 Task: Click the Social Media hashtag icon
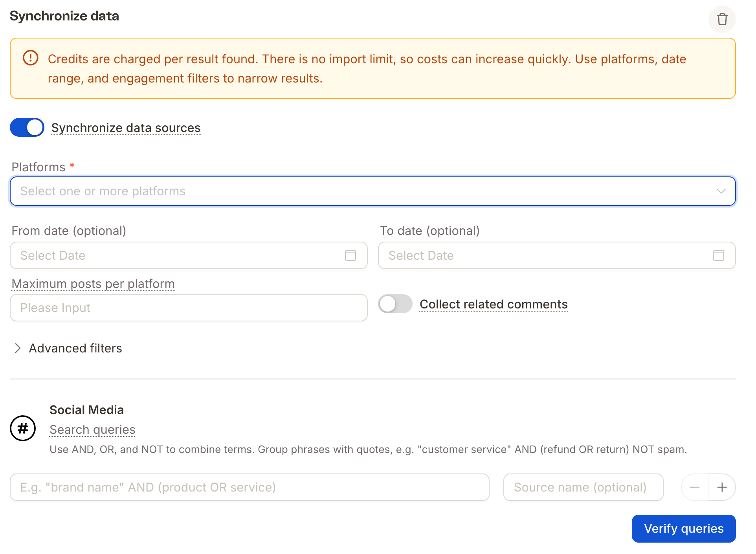click(23, 428)
